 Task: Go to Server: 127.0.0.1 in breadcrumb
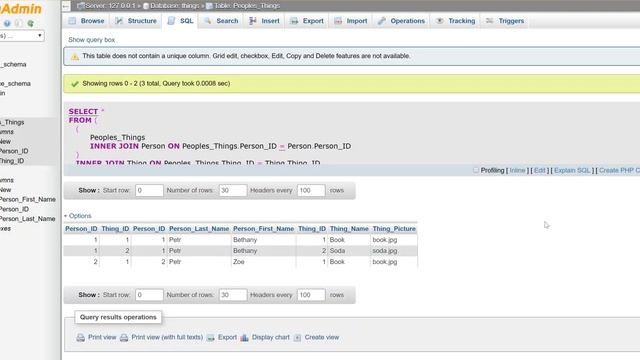click(110, 6)
